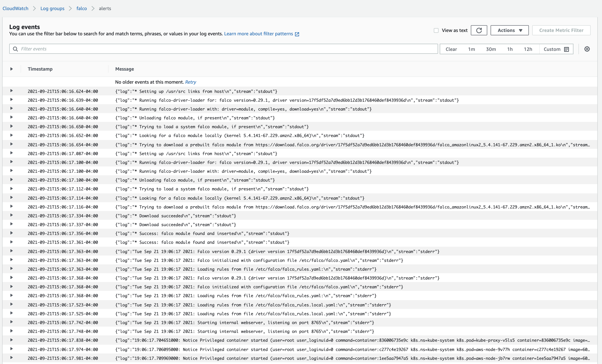The image size is (602, 364).
Task: Expand the 15:06:17.974 aws-node-9v77h container event
Action: point(12,349)
